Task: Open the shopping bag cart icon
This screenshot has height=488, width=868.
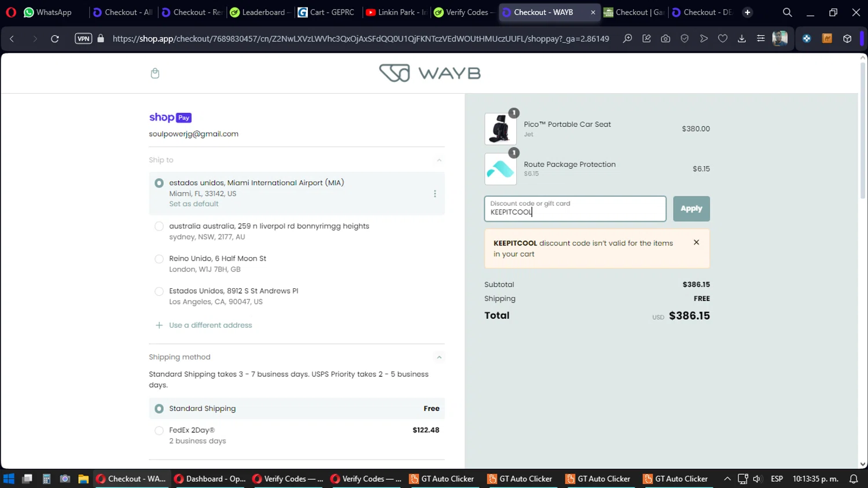Action: coord(155,73)
